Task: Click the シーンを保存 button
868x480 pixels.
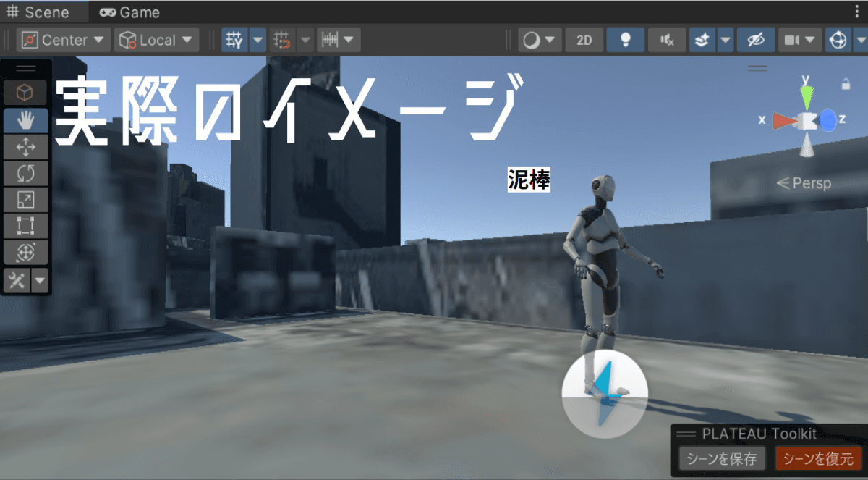Action: point(721,458)
